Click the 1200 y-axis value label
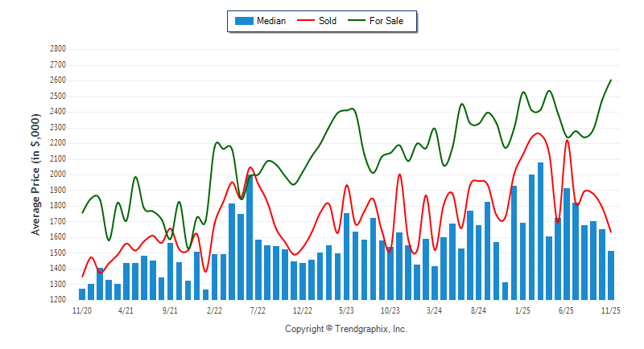Screen dimensions: 644x349 (x=57, y=300)
